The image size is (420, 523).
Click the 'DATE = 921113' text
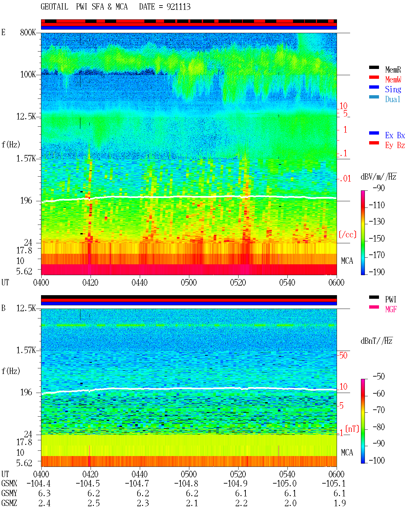[165, 7]
